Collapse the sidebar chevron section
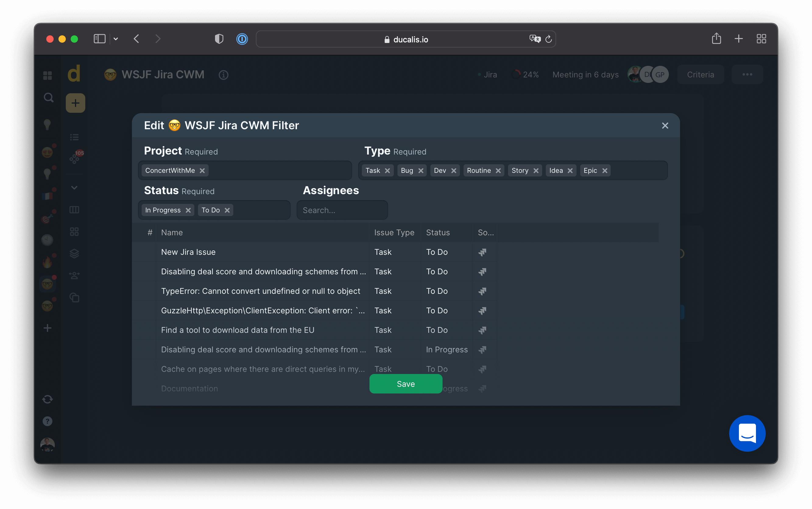The height and width of the screenshot is (509, 812). click(74, 188)
